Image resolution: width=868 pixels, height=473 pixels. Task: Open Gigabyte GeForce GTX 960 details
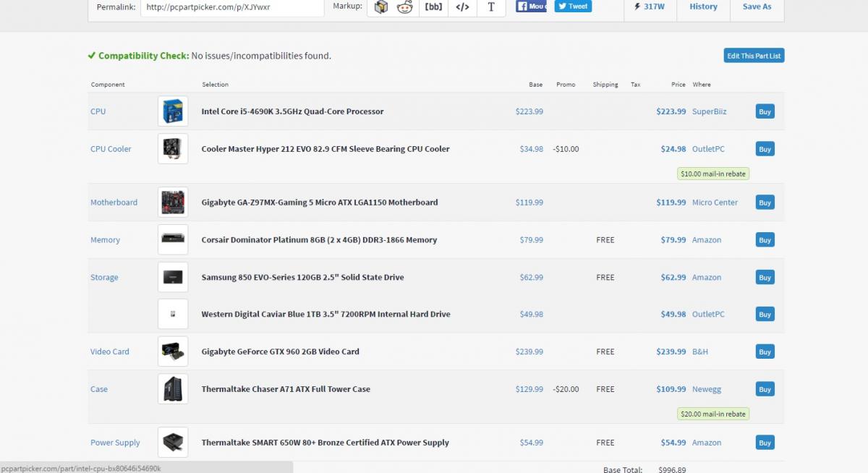click(280, 351)
